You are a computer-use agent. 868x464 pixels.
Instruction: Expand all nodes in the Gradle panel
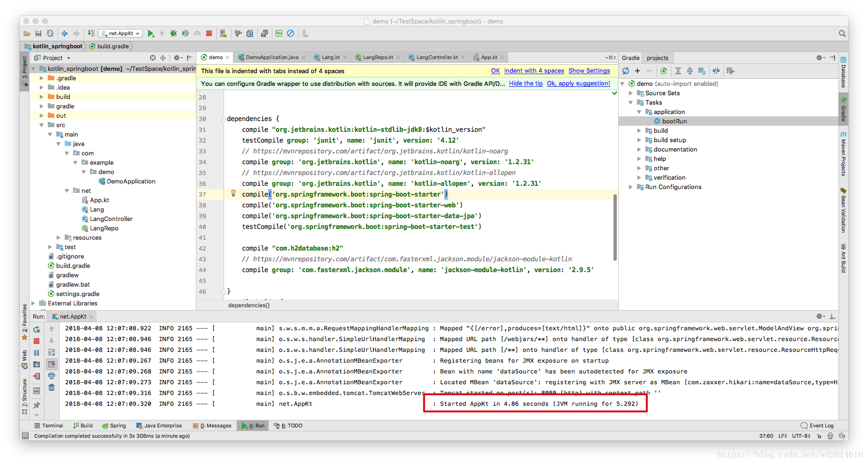[x=678, y=71]
